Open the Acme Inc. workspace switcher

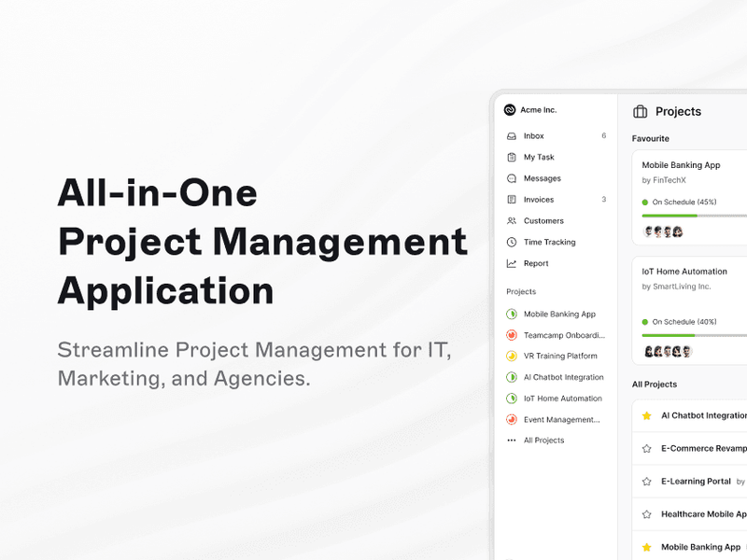click(530, 110)
